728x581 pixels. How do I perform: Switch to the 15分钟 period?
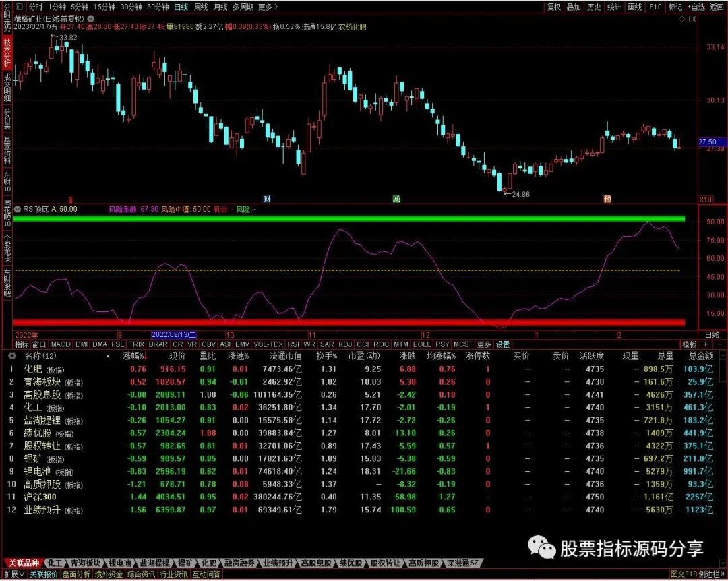coord(104,7)
